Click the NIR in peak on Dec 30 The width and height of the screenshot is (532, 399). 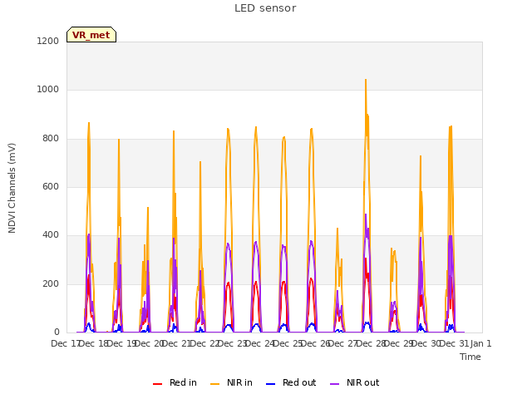[451, 126]
